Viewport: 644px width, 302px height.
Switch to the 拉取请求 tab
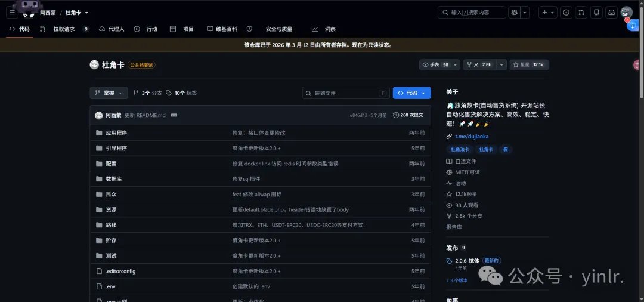tap(64, 29)
